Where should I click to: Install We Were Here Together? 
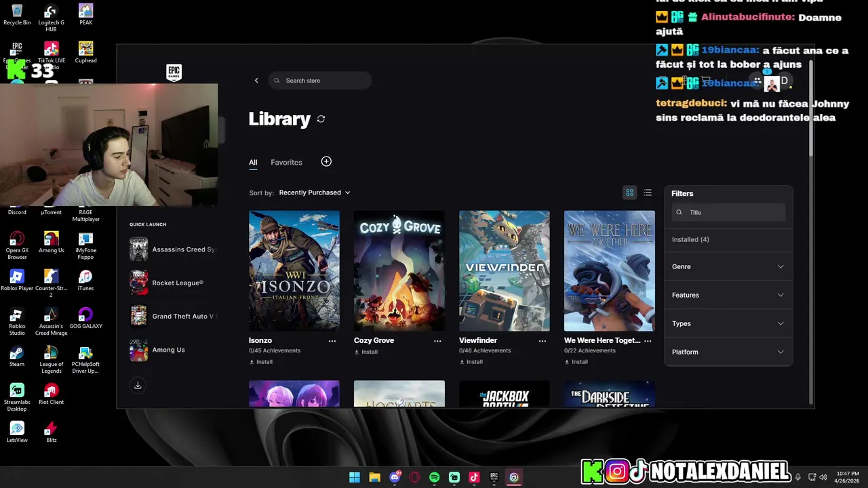[x=576, y=362]
